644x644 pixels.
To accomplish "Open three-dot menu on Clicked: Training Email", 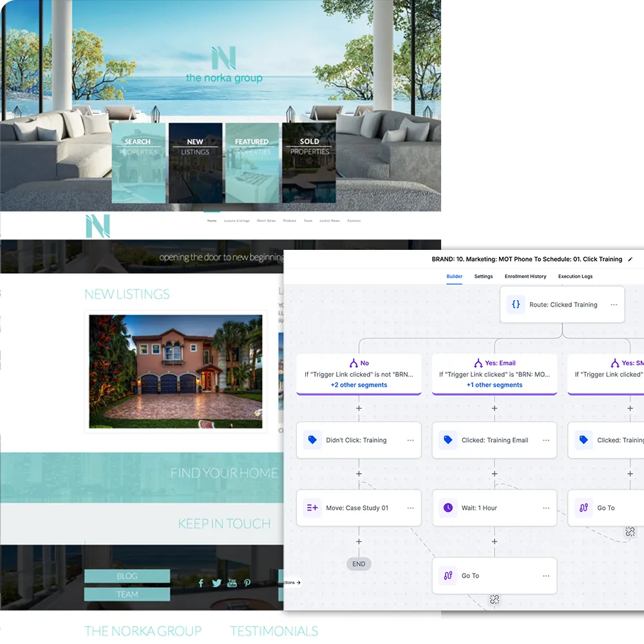I will (x=546, y=440).
